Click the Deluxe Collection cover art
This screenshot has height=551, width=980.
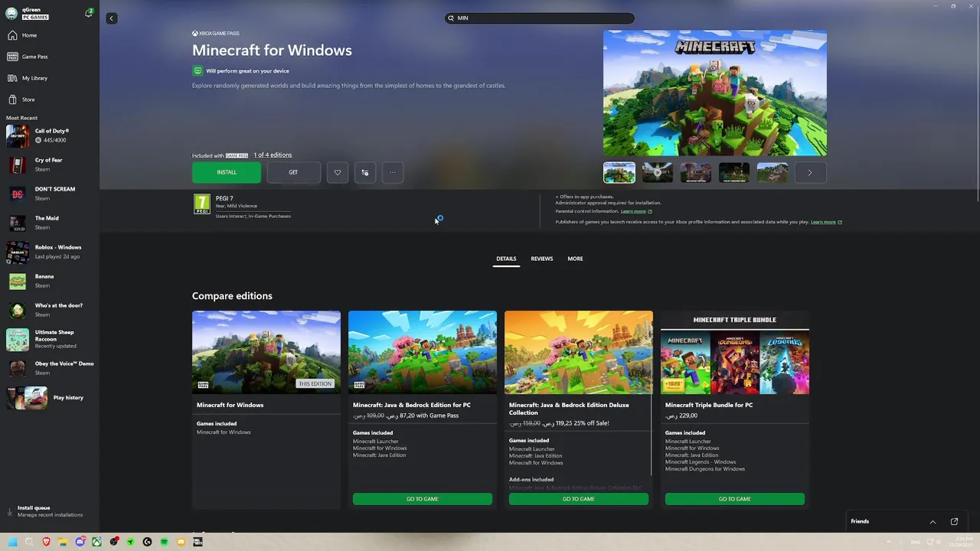[579, 352]
